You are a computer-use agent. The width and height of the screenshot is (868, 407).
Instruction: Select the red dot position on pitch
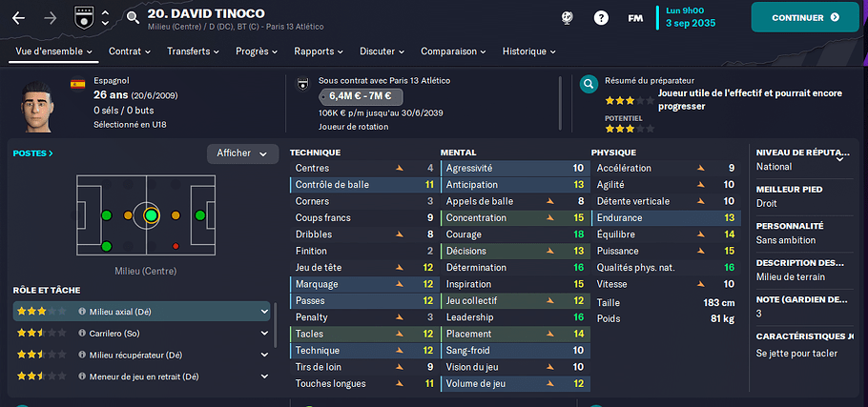176,246
